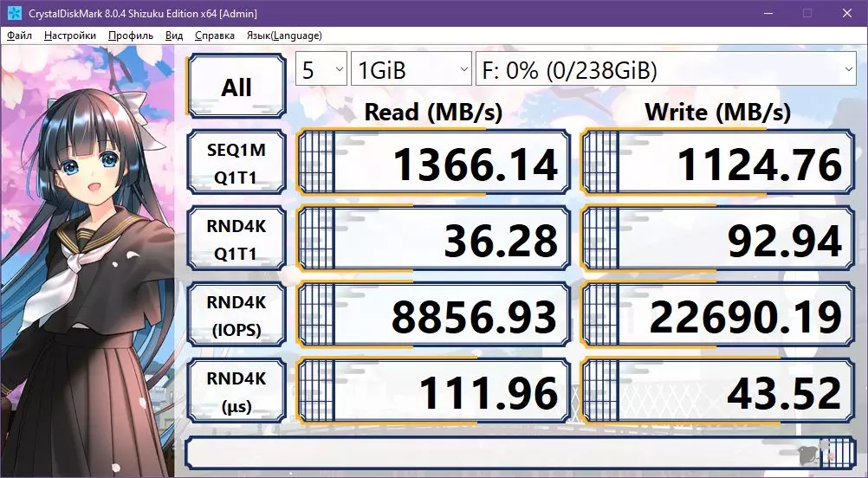Open the test size dropdown showing 1GiB
The image size is (868, 478).
[x=411, y=69]
